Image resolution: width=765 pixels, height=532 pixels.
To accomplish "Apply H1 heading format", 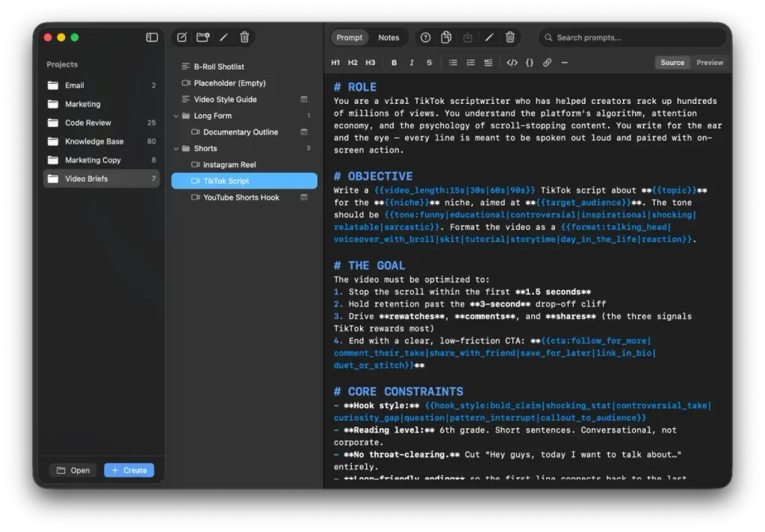I will point(335,63).
